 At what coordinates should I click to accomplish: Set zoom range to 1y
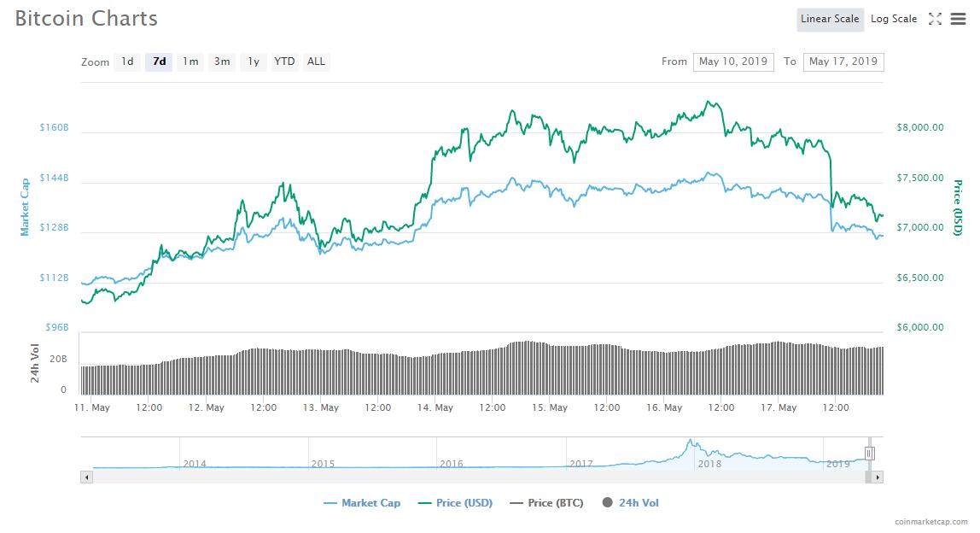(254, 61)
